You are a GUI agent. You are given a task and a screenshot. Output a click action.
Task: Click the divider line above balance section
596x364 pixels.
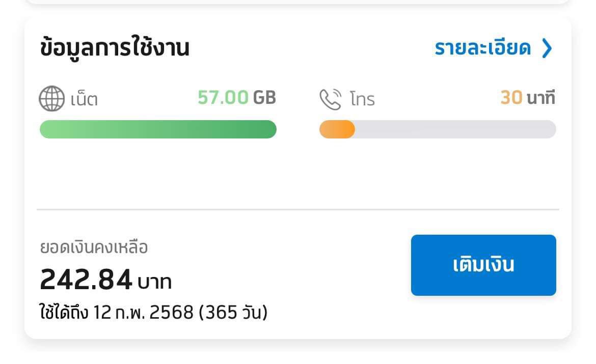298,209
